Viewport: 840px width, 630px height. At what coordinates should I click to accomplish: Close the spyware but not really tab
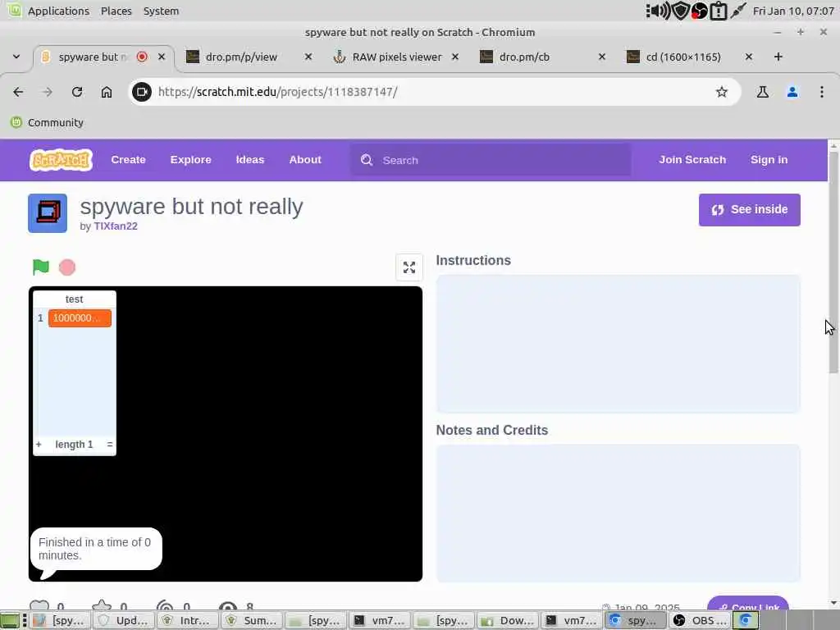(x=162, y=57)
